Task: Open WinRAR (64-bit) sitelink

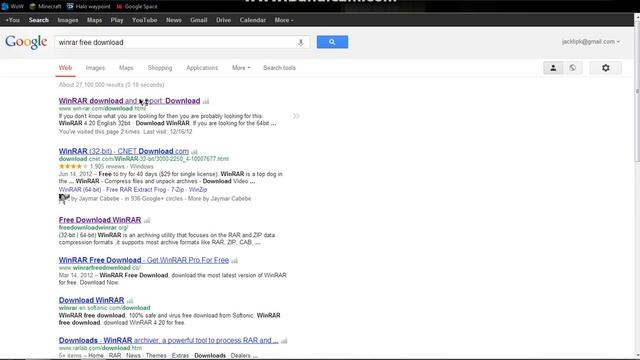Action: (80, 190)
